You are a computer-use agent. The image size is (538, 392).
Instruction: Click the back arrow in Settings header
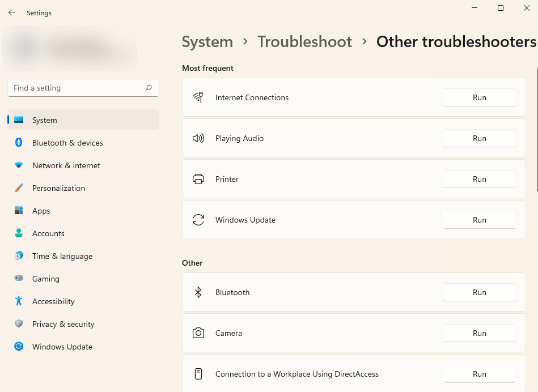(12, 12)
